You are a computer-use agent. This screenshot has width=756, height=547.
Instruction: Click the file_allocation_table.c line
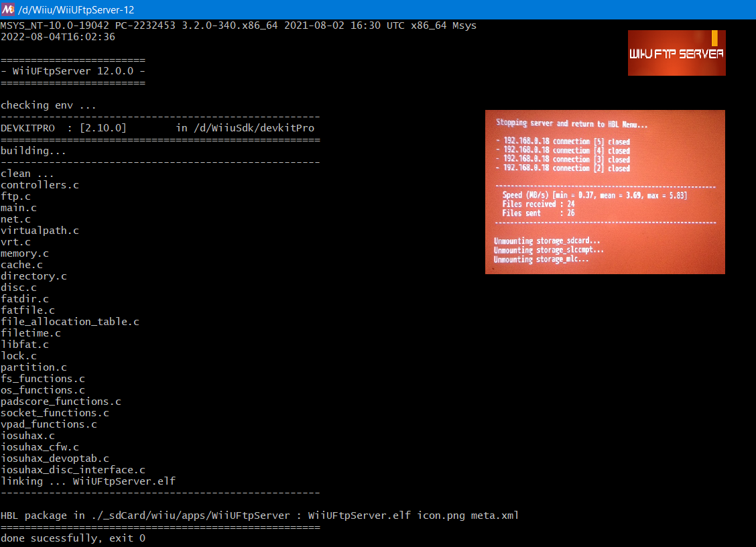70,322
